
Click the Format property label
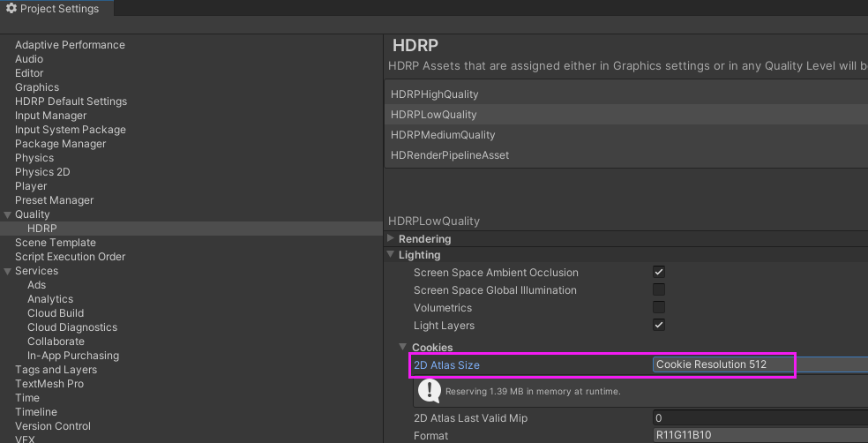(430, 436)
